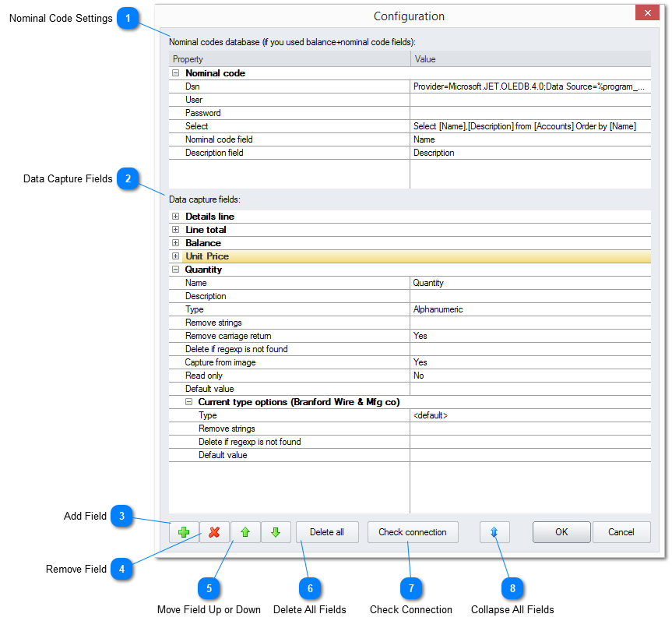
Task: Cancel the configuration dialog
Action: pyautogui.click(x=621, y=532)
